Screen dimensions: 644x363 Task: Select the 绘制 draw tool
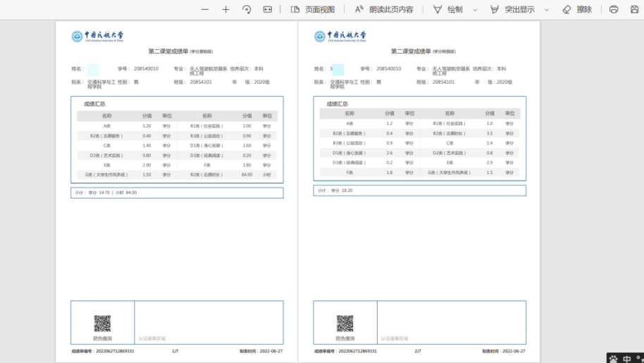[x=447, y=9]
